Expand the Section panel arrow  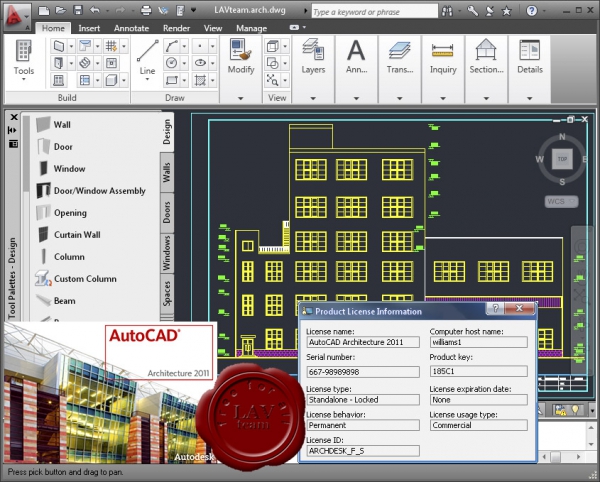click(486, 98)
